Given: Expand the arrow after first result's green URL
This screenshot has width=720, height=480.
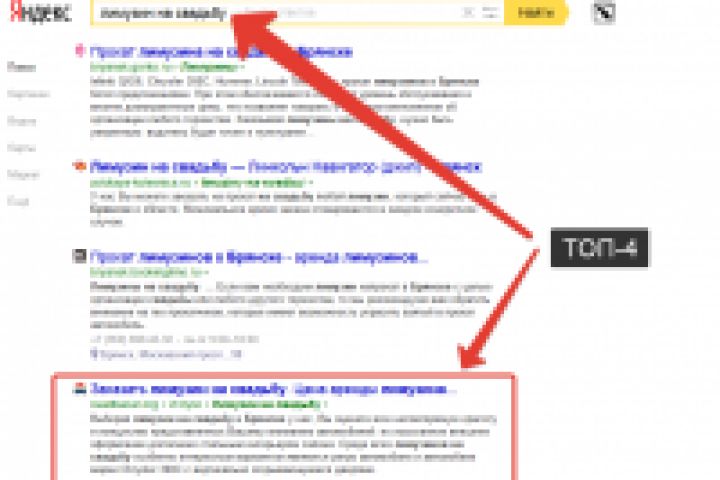Looking at the screenshot, I should pos(242,68).
